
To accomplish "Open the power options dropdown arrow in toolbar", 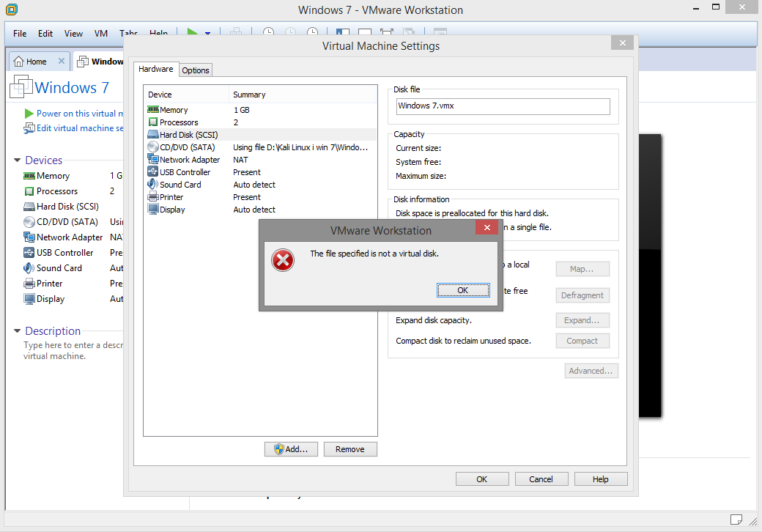I will pos(207,34).
